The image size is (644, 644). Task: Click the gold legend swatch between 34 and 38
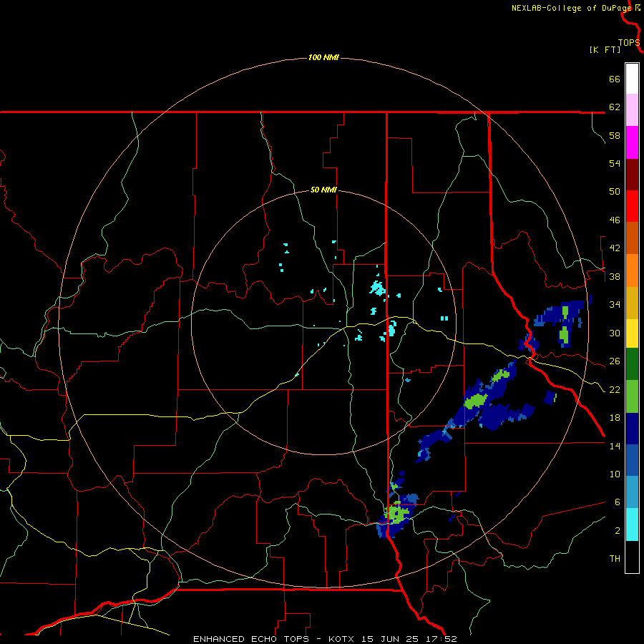632,303
